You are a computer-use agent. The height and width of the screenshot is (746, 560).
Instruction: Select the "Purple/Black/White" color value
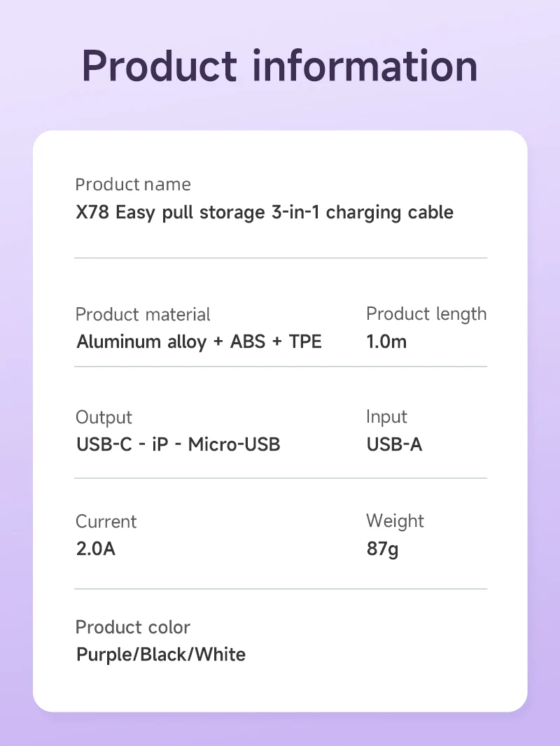tap(161, 655)
